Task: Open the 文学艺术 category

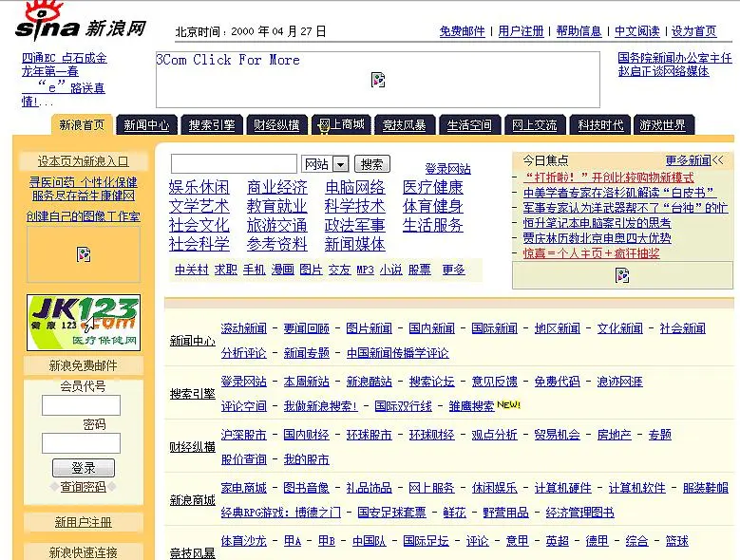Action: pos(199,207)
